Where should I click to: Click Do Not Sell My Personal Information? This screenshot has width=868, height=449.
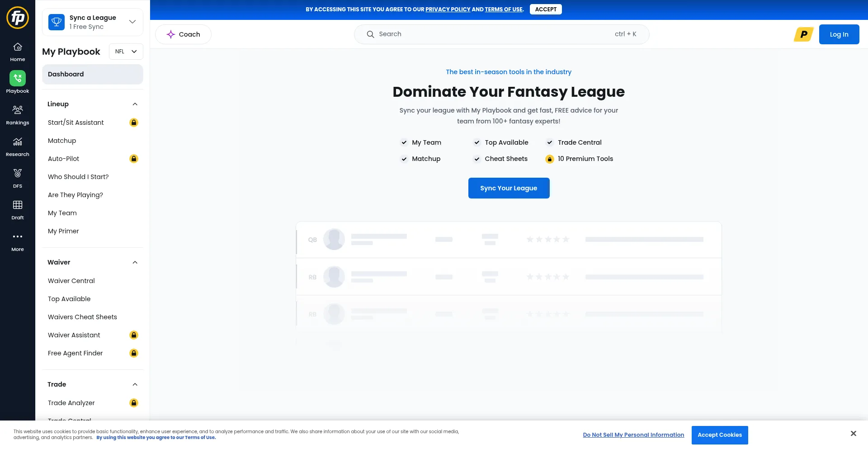(x=633, y=435)
